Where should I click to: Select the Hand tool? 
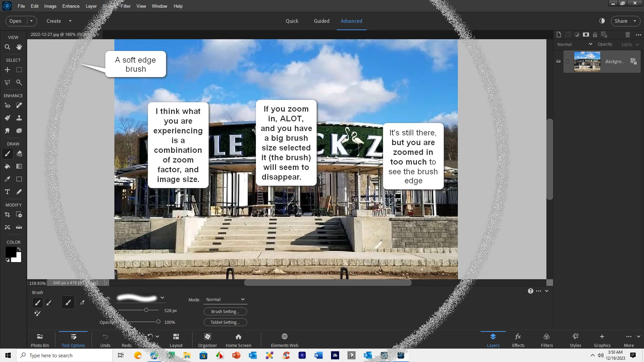19,47
